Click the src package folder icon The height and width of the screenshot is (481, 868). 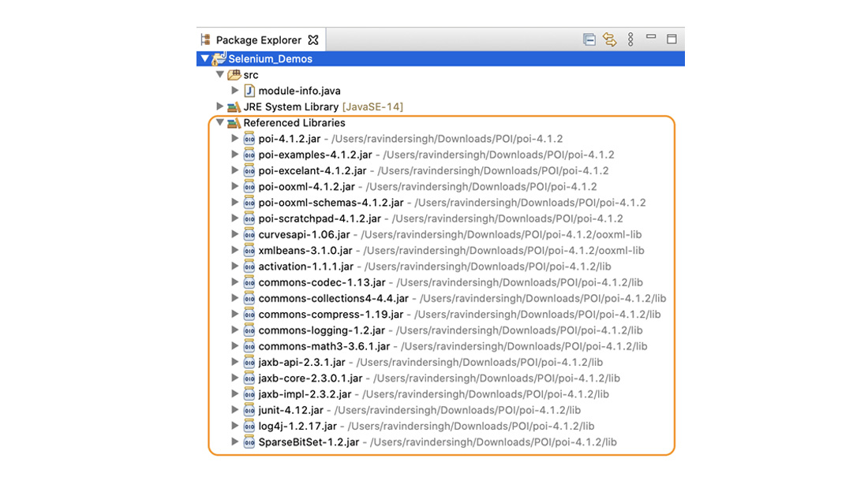234,74
